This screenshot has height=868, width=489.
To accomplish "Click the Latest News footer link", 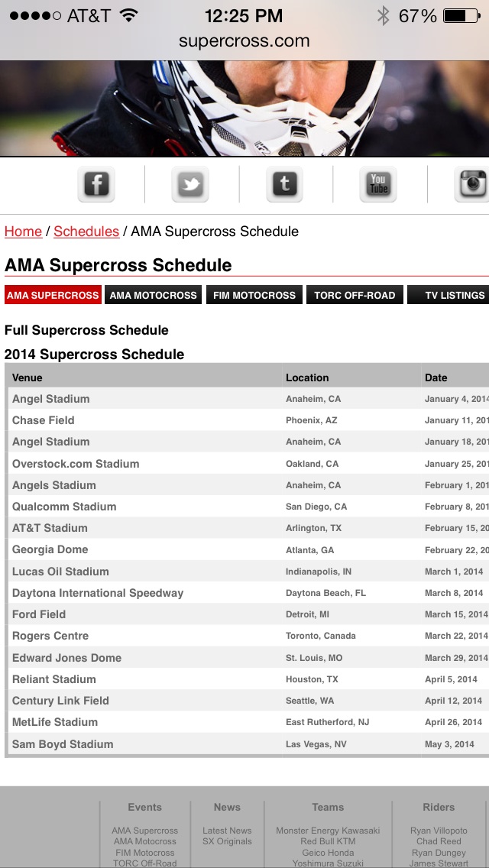I will 227,831.
